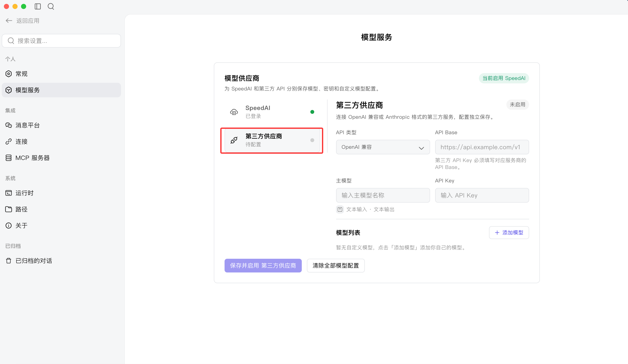
Task: Select the 第三方供应商 provider card
Action: pyautogui.click(x=272, y=140)
